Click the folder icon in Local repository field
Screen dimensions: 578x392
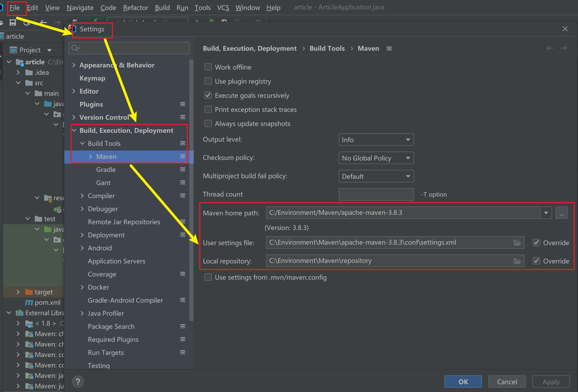(x=517, y=261)
